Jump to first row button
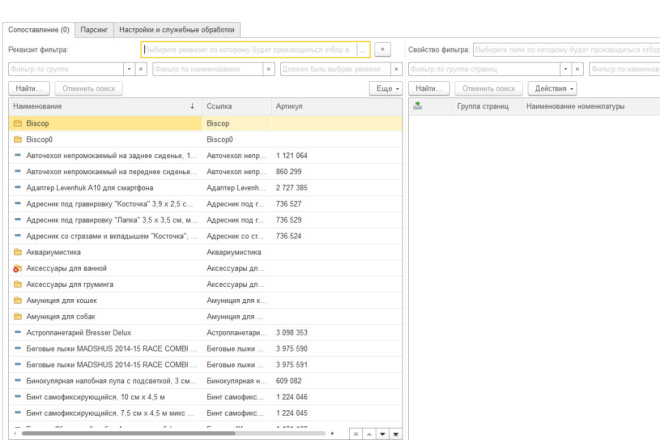 356,434
